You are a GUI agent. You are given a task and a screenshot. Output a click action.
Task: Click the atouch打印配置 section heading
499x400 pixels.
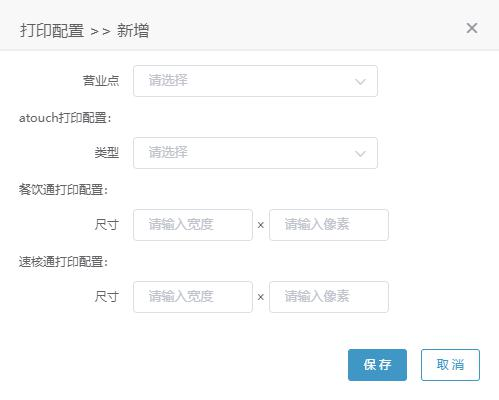click(x=65, y=118)
